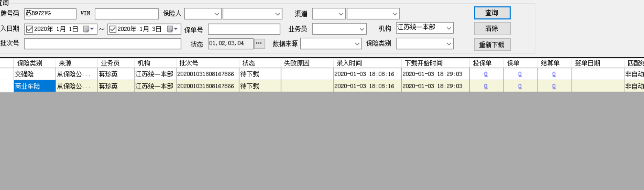The width and height of the screenshot is (644, 190).
Task: Select the 商业车险 cell
Action: [35, 86]
